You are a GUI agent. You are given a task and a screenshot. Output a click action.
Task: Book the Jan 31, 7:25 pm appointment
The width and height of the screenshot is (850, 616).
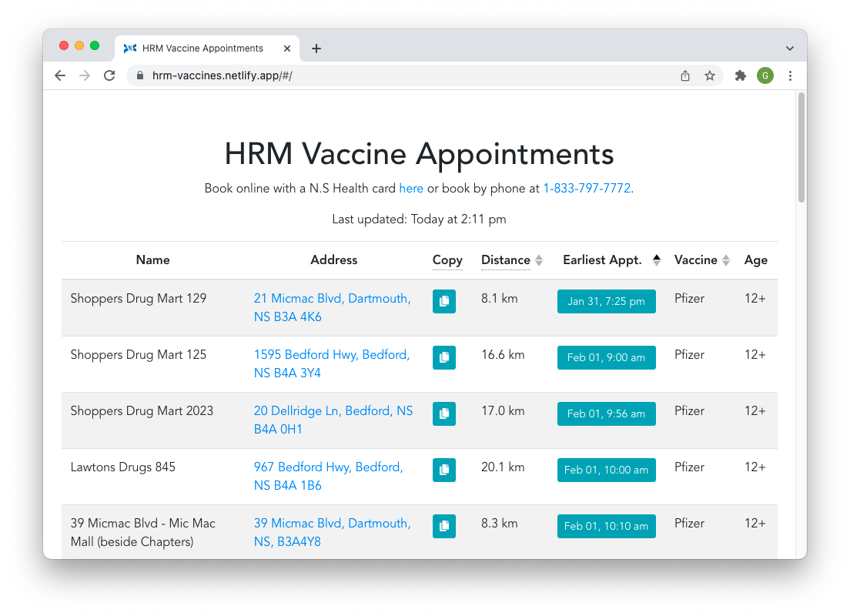click(606, 302)
